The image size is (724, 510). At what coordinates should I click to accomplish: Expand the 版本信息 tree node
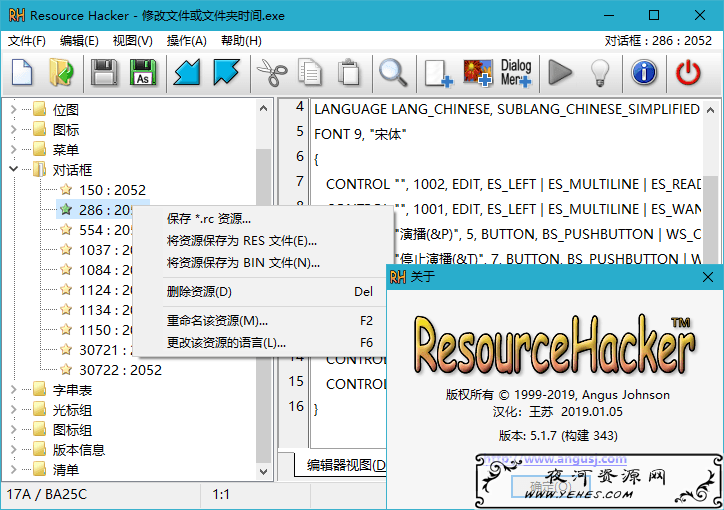click(13, 449)
